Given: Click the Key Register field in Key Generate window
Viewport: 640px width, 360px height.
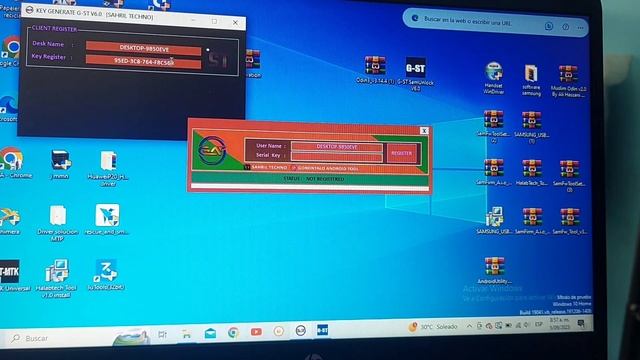Looking at the screenshot, I should (143, 62).
